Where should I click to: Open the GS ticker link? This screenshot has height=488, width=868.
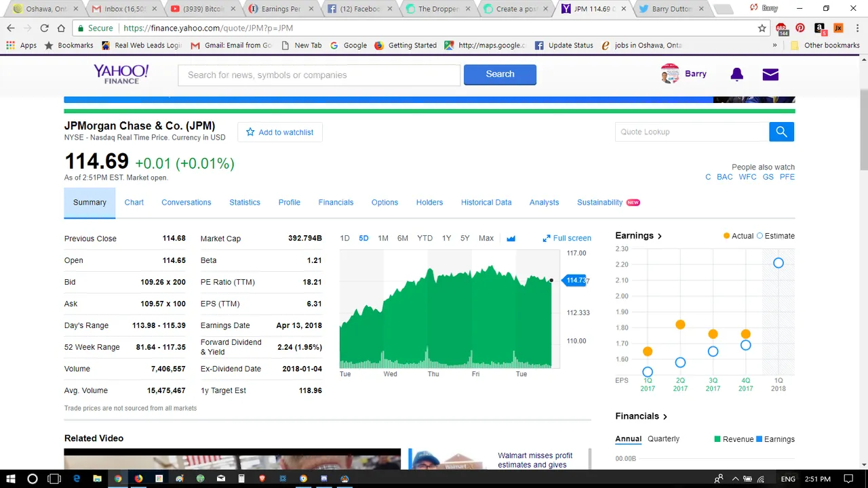(768, 177)
